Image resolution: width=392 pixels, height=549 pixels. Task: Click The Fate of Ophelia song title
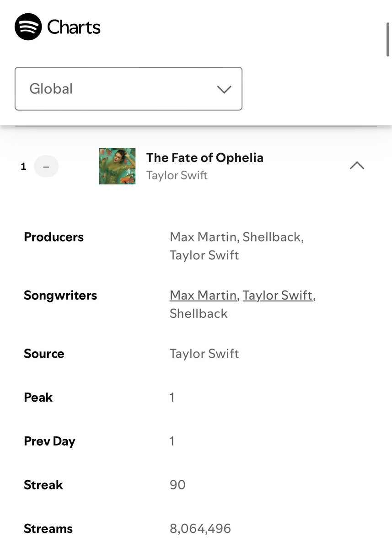point(204,158)
